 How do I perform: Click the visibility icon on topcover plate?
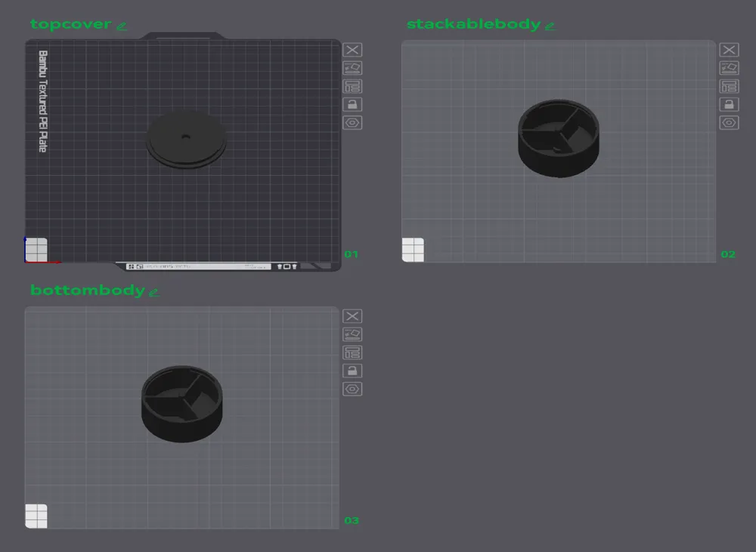coord(352,122)
